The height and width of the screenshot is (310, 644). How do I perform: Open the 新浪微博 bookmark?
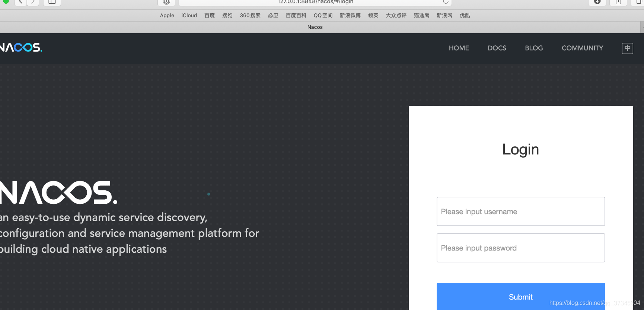350,15
